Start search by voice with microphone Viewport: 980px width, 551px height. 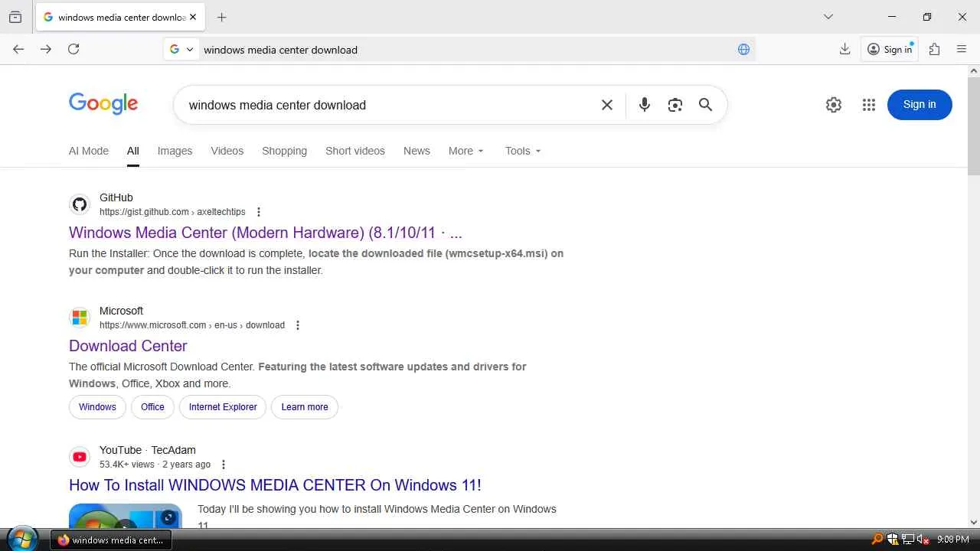click(x=645, y=105)
